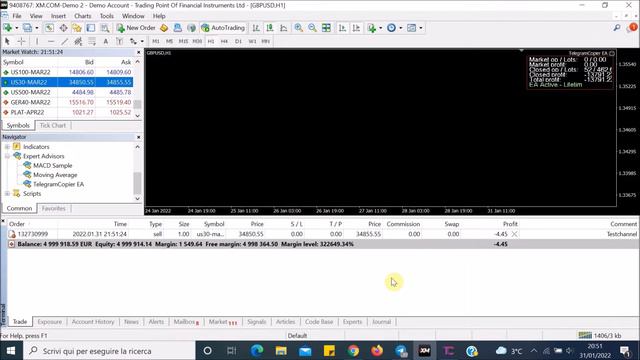640x360 pixels.
Task: Open the Profiles toolbar icon
Action: pyautogui.click(x=27, y=28)
